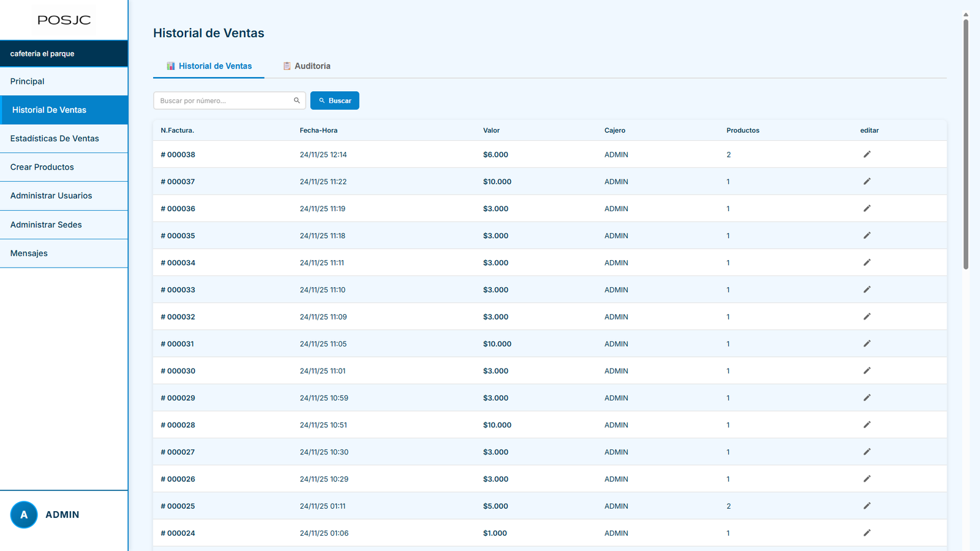Edit invoice #000024 via its pencil icon
Screen dimensions: 980x551
pos(867,533)
